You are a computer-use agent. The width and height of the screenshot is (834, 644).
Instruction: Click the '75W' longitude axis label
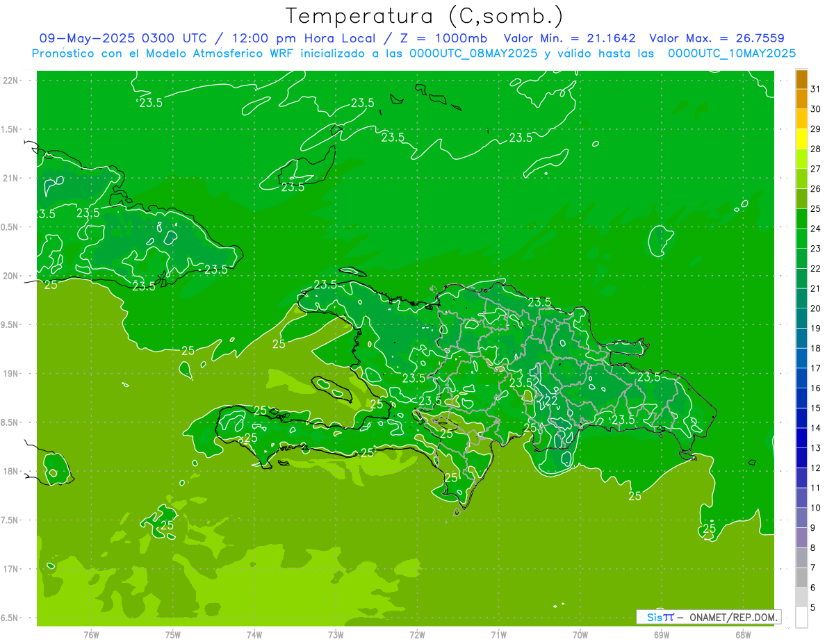tap(172, 635)
